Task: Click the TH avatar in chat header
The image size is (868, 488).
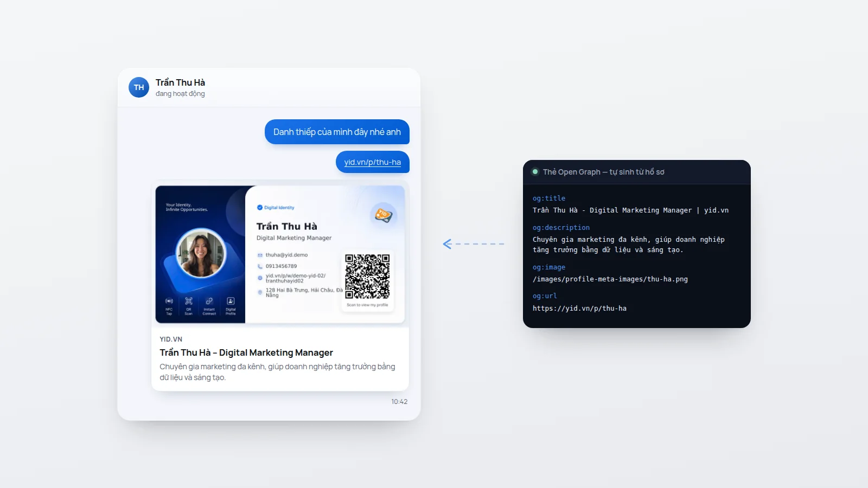Action: click(139, 87)
